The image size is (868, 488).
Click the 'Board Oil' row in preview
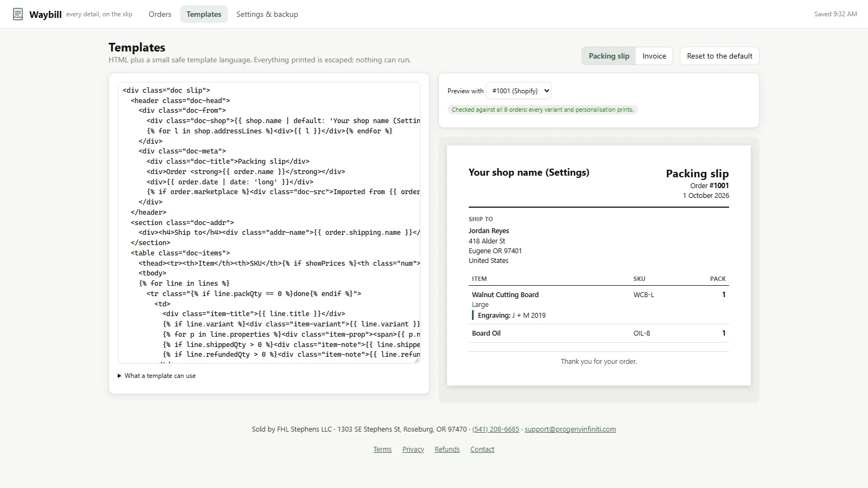pos(599,333)
